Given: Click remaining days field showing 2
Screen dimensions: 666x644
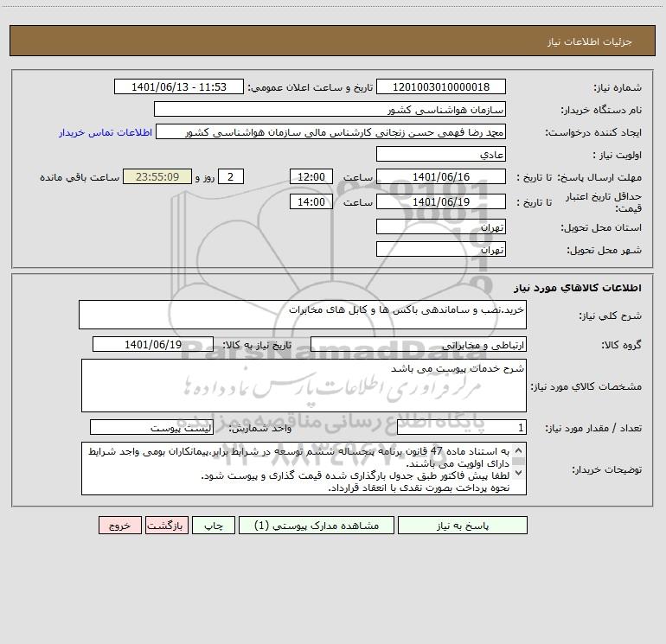Looking at the screenshot, I should (231, 176).
